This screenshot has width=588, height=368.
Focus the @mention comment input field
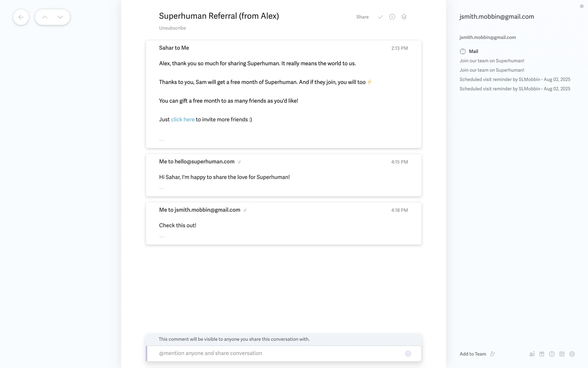[x=276, y=353]
